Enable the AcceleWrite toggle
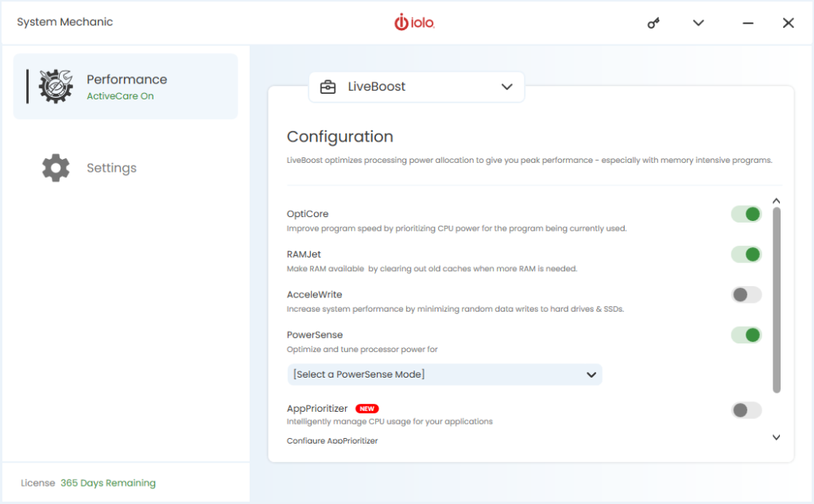 pyautogui.click(x=746, y=295)
